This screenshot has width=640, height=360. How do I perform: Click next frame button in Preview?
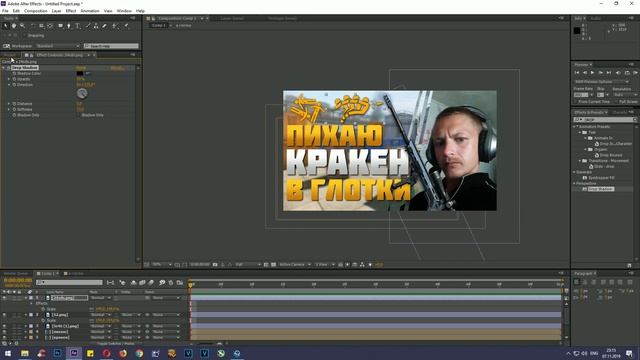(x=600, y=73)
